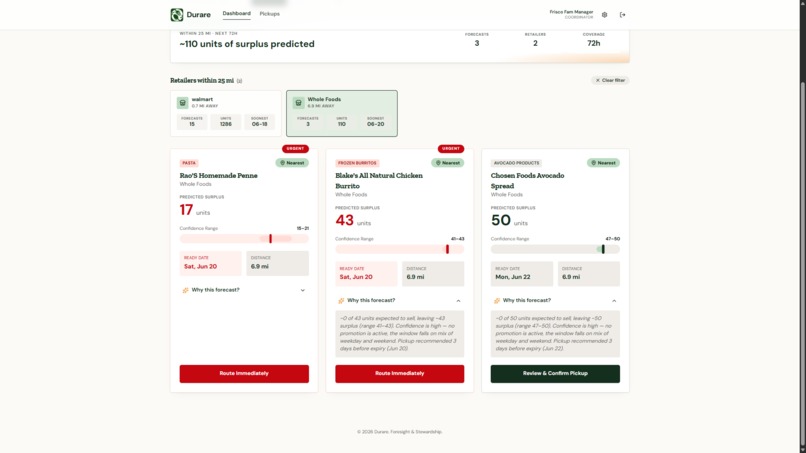Click the Retailers 2 summary stat

point(535,40)
